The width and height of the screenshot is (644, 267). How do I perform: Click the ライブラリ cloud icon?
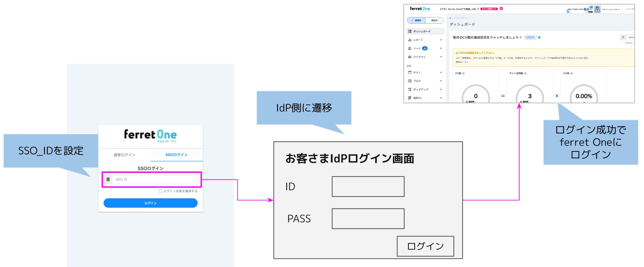point(410,57)
